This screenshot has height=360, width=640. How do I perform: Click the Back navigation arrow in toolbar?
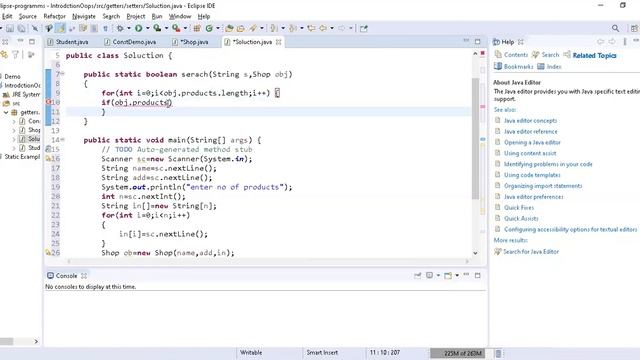[x=323, y=28]
